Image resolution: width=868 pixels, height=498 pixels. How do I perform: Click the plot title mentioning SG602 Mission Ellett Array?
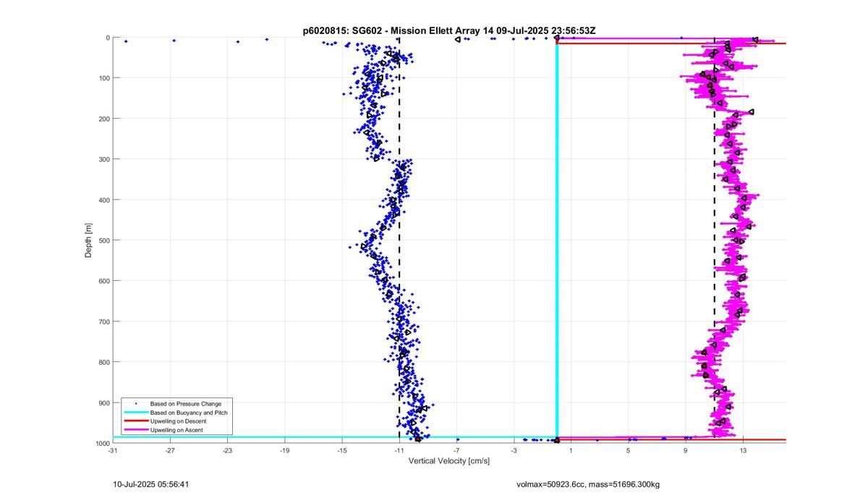pyautogui.click(x=449, y=30)
